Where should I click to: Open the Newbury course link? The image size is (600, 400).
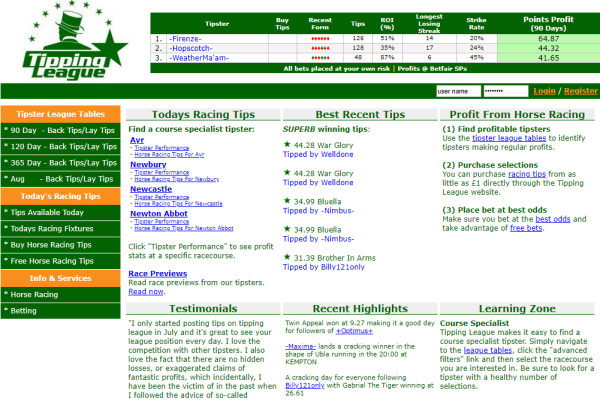pos(148,165)
